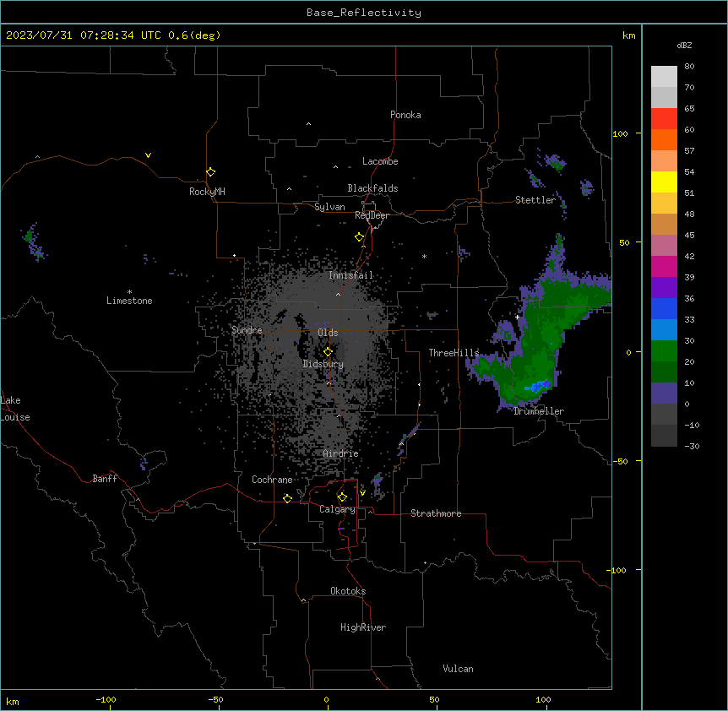Click the Innisfail city label
This screenshot has height=711, width=728.
point(351,275)
